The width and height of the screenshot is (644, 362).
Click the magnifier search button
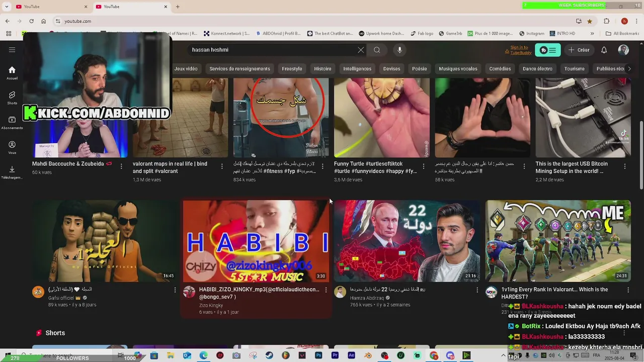coord(377,50)
